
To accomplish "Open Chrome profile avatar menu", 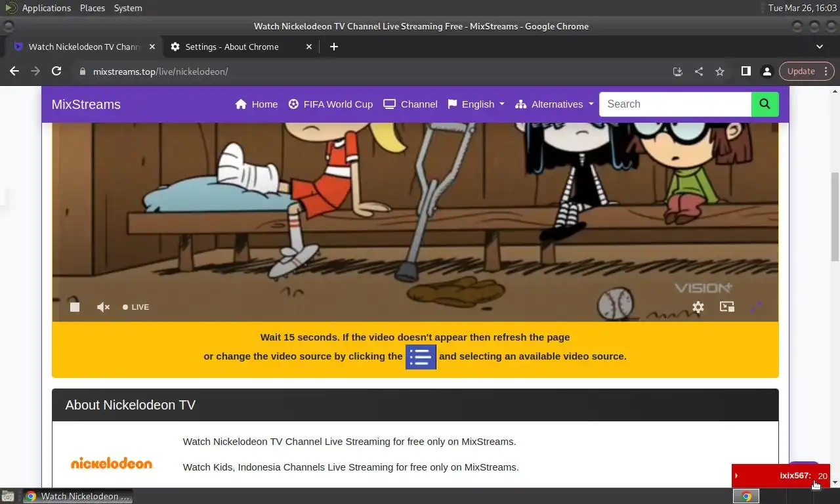I will [x=766, y=71].
